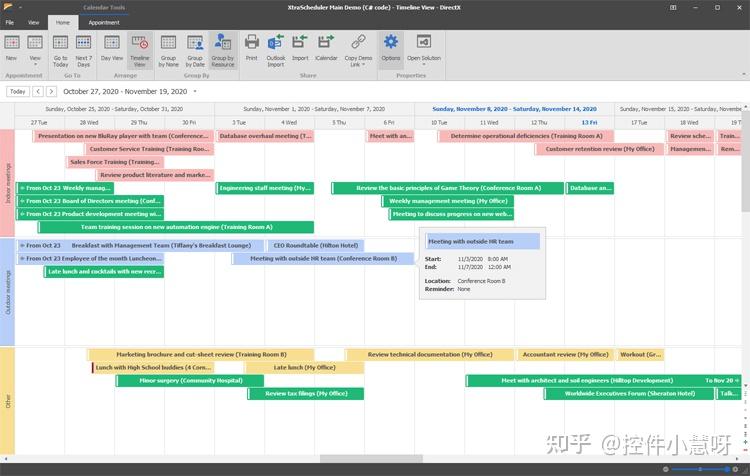Select Determine operational deficiencies appointment

[526, 136]
